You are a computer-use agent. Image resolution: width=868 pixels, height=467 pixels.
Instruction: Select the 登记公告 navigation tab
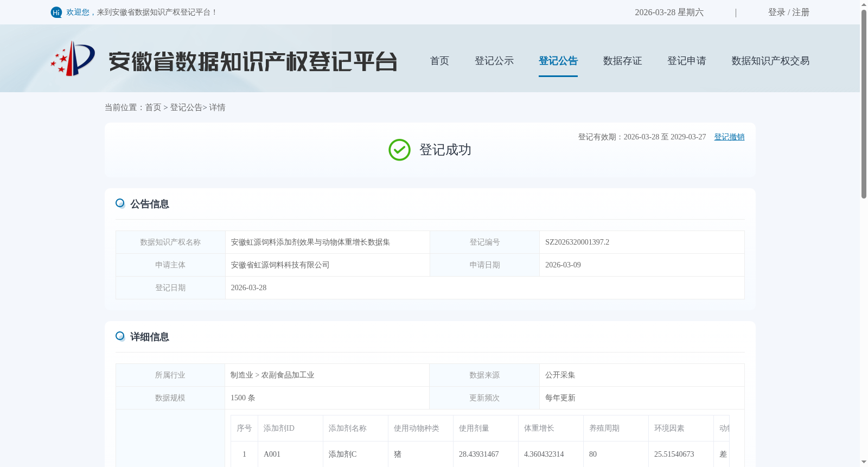[558, 61]
